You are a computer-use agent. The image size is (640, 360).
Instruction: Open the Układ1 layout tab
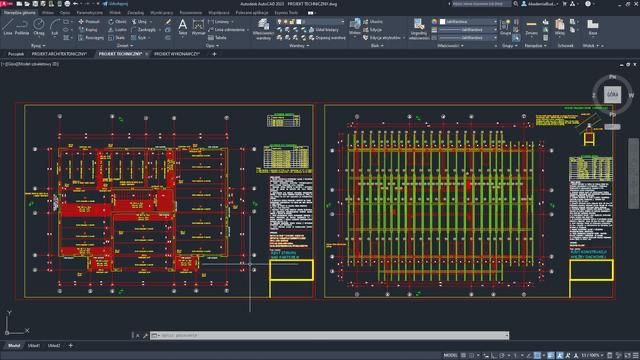point(33,346)
